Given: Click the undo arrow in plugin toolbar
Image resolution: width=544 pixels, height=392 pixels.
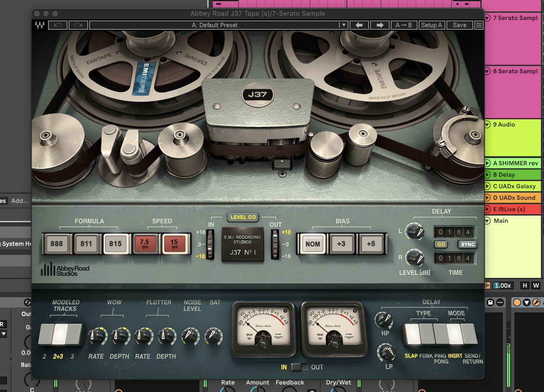Looking at the screenshot, I should tap(58, 25).
